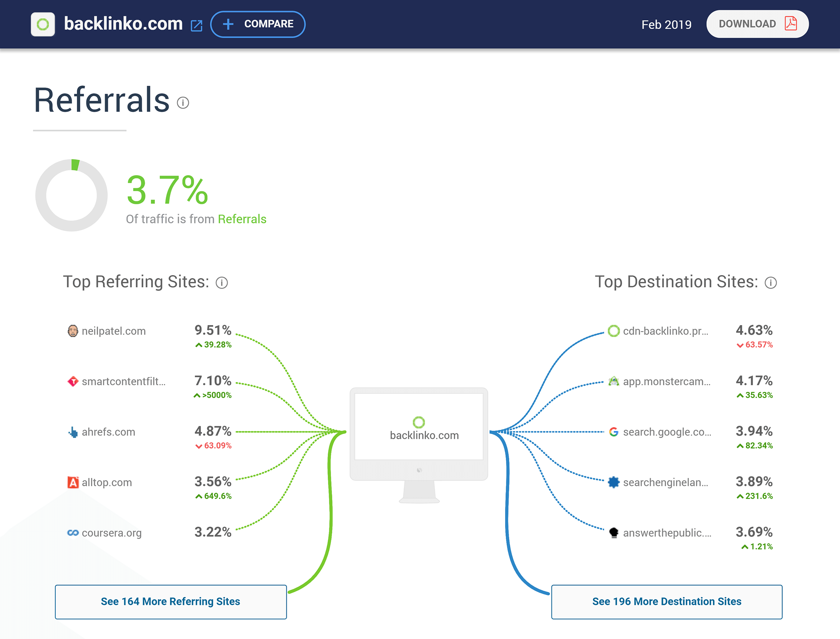Image resolution: width=840 pixels, height=639 pixels.
Task: Click the searchenginelan... favicon
Action: (614, 482)
